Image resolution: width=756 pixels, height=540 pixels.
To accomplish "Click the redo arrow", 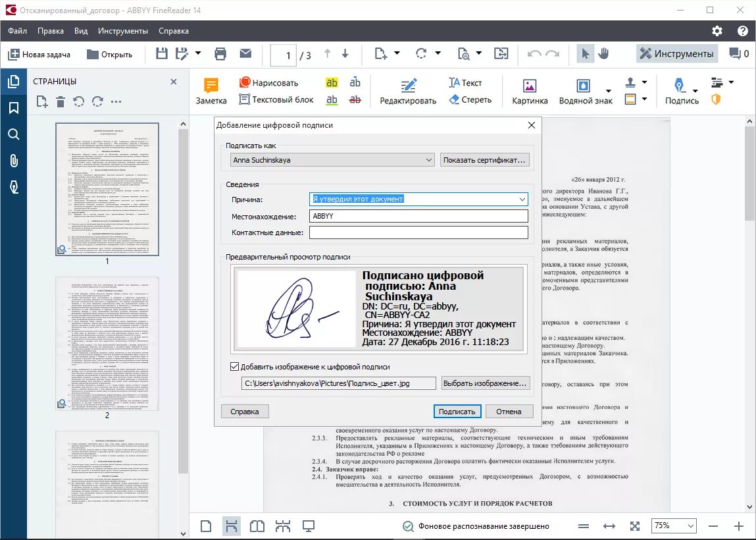I will click(x=552, y=53).
